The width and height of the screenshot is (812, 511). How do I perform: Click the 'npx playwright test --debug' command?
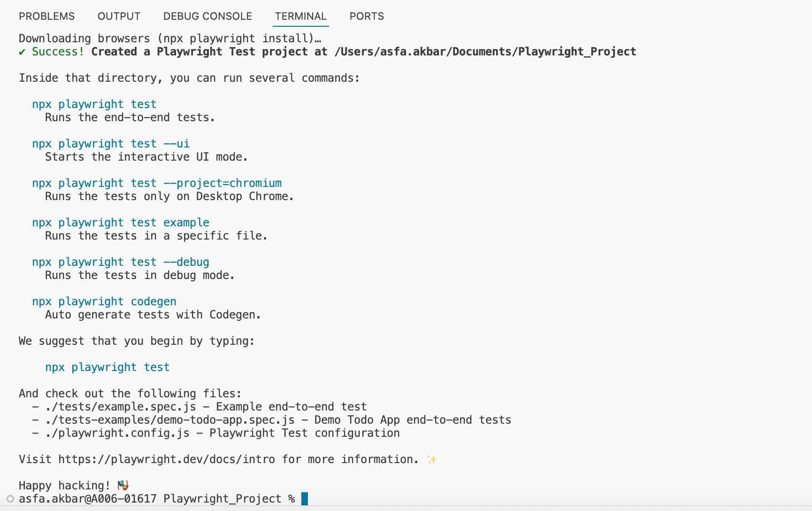pos(121,262)
